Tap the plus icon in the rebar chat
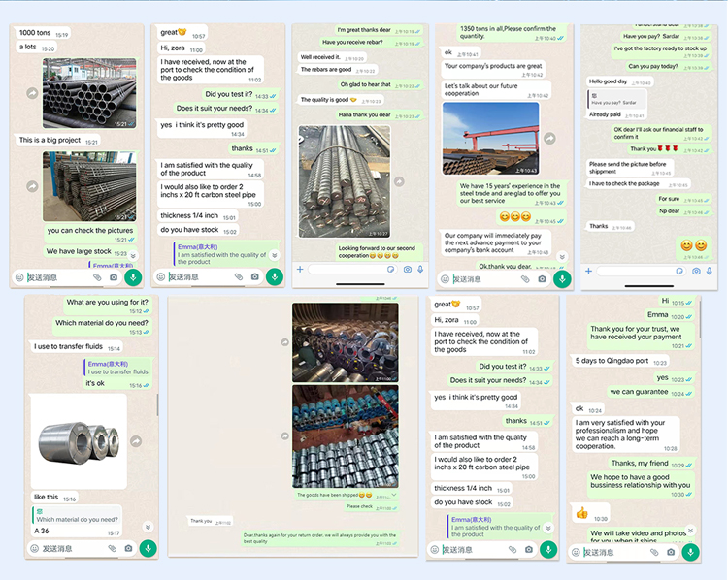The height and width of the screenshot is (580, 728). tap(300, 269)
